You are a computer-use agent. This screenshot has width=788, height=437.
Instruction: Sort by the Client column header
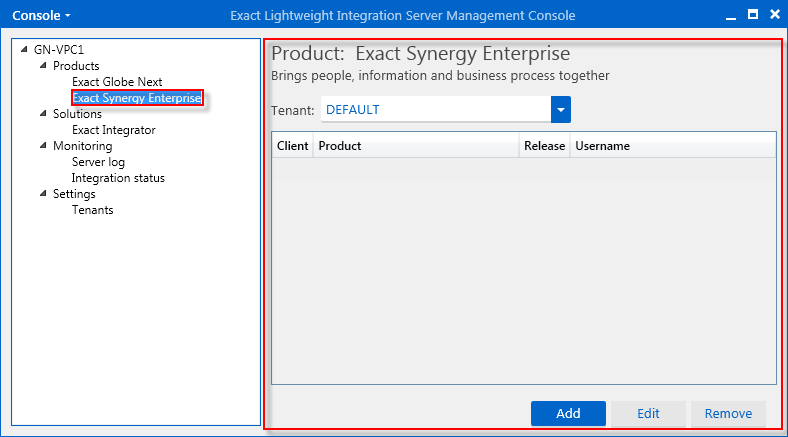click(292, 146)
